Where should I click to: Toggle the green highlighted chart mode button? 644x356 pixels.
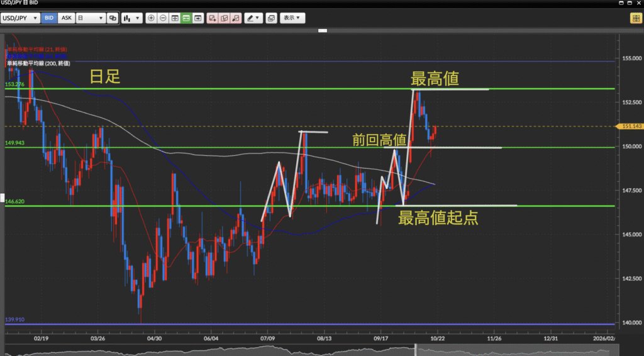pos(187,18)
